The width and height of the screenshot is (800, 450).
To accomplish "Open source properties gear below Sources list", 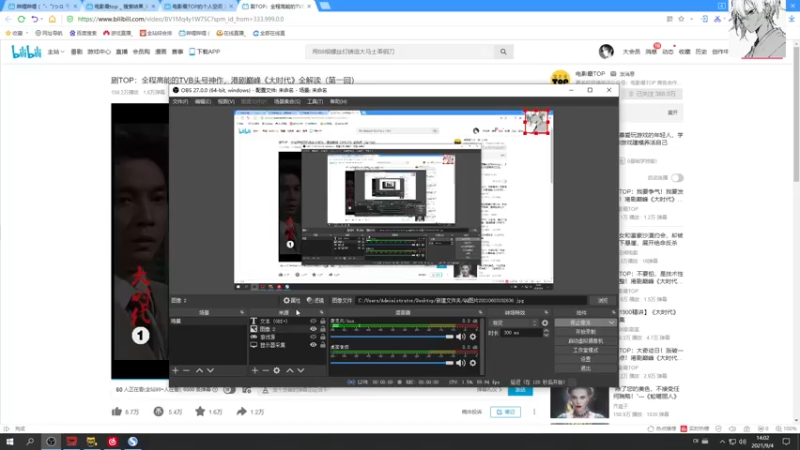I will point(277,370).
